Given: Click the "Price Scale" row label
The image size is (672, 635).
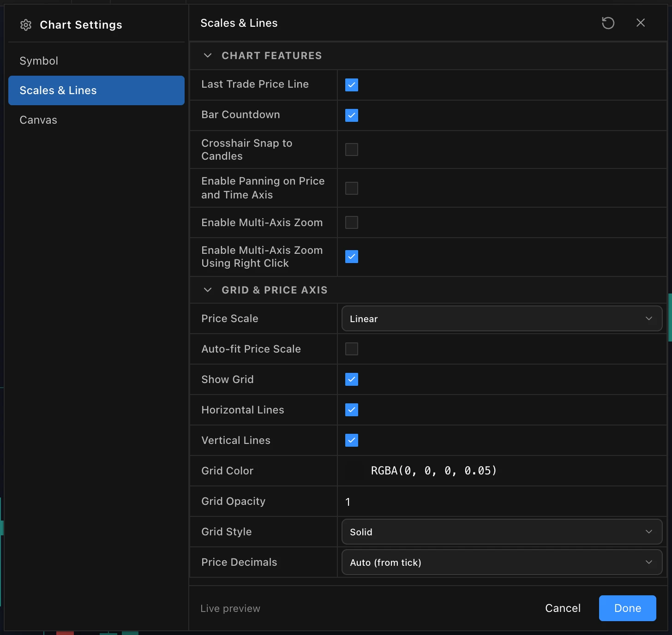Looking at the screenshot, I should (x=230, y=318).
